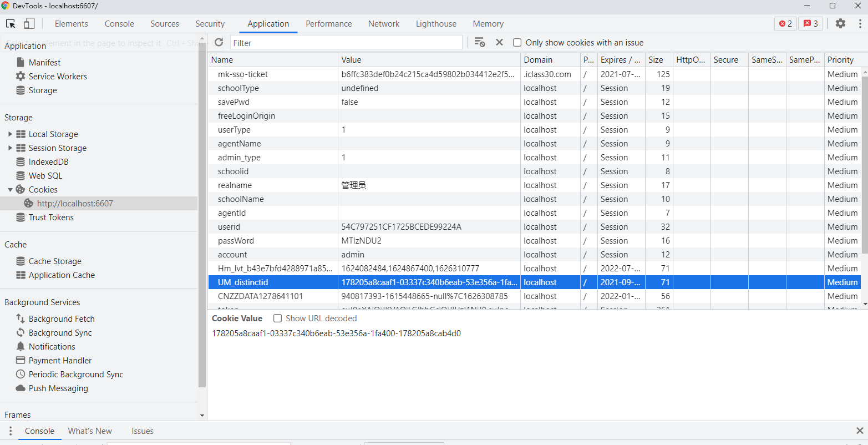Click the refresh cookies icon
Image resolution: width=868 pixels, height=445 pixels.
(219, 42)
